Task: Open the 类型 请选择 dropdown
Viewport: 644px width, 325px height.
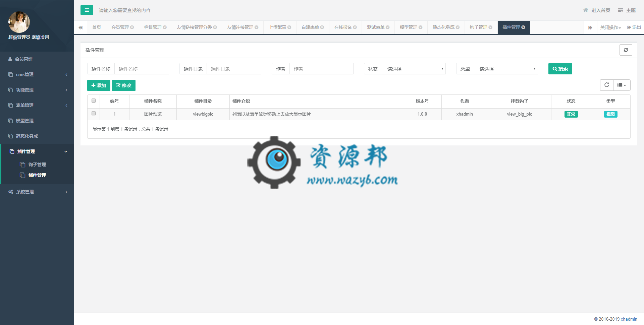Action: [x=506, y=69]
